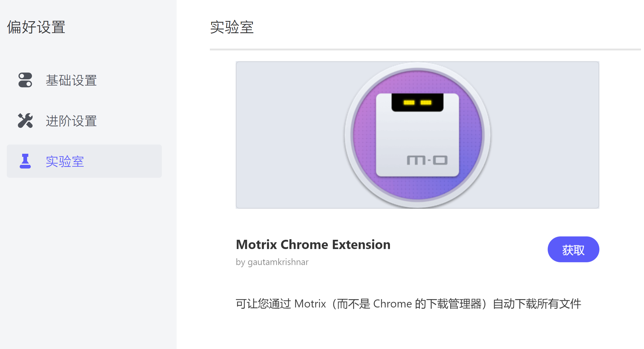Viewport: 644px width, 349px height.
Task: Click the grey banner background left of logo
Action: point(289,135)
